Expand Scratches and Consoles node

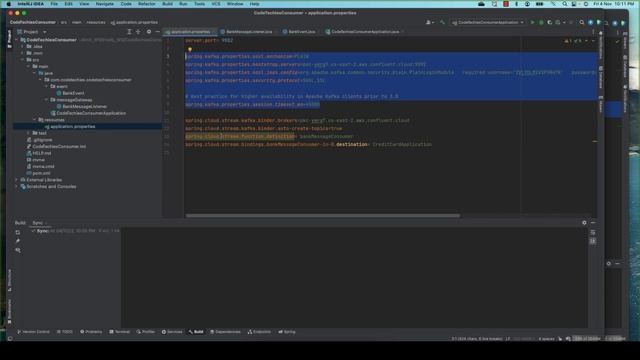(x=17, y=187)
